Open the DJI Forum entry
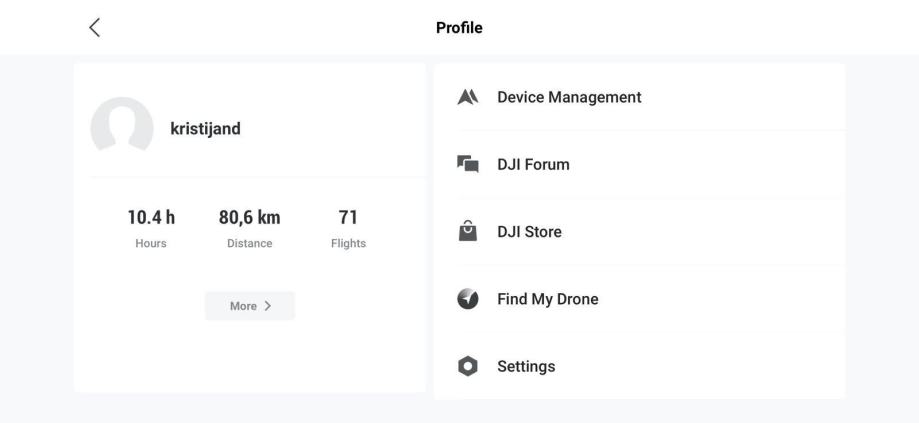 pyautogui.click(x=533, y=164)
